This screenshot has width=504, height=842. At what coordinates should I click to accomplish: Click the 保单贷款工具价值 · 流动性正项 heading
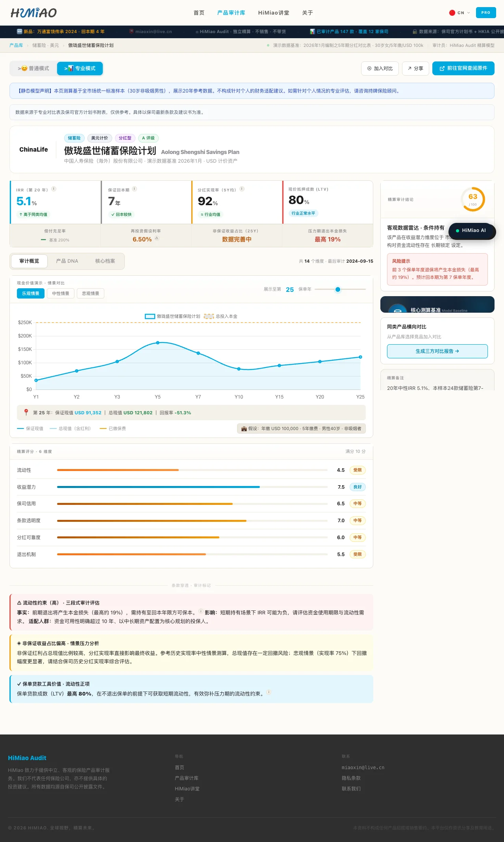tap(53, 684)
